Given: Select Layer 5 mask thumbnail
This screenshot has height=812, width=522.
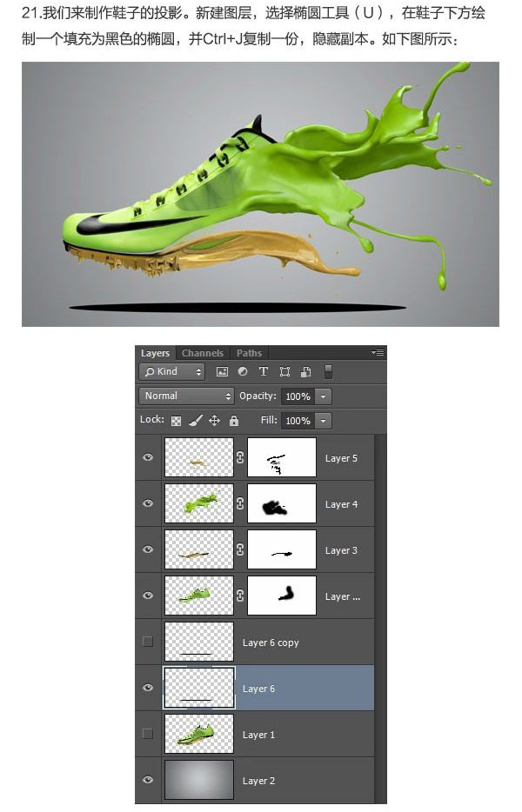Looking at the screenshot, I should 282,457.
